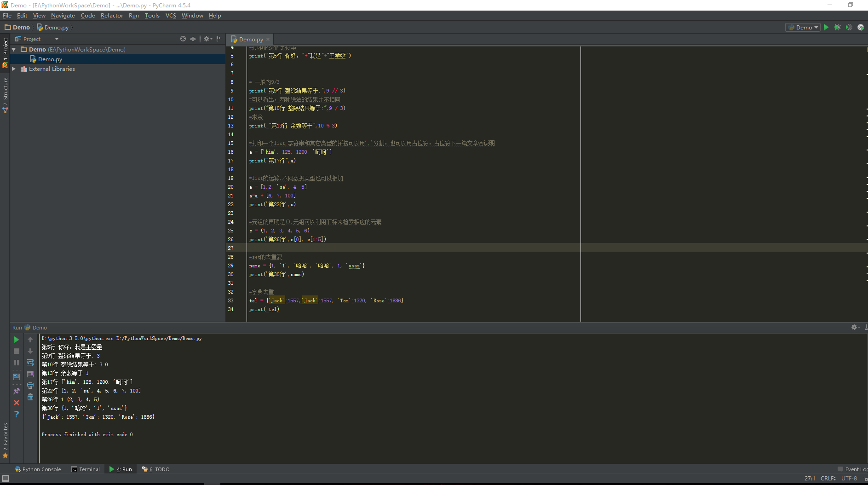868x485 pixels.
Task: Click the CRLF line separator selector
Action: click(828, 479)
